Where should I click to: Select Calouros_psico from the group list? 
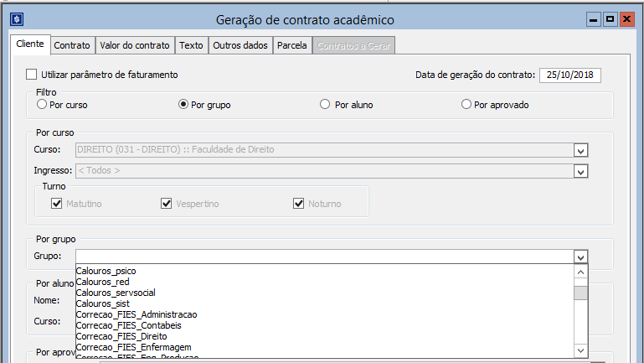pyautogui.click(x=106, y=271)
